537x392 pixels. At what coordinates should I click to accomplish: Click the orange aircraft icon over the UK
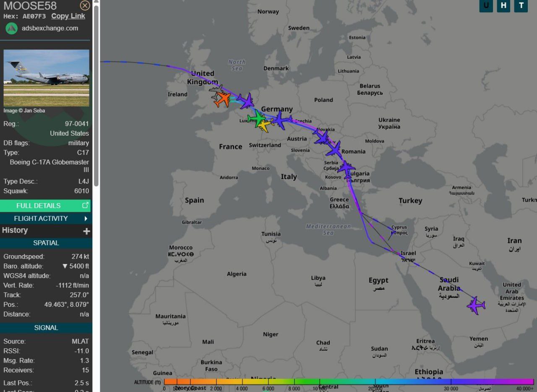click(223, 99)
